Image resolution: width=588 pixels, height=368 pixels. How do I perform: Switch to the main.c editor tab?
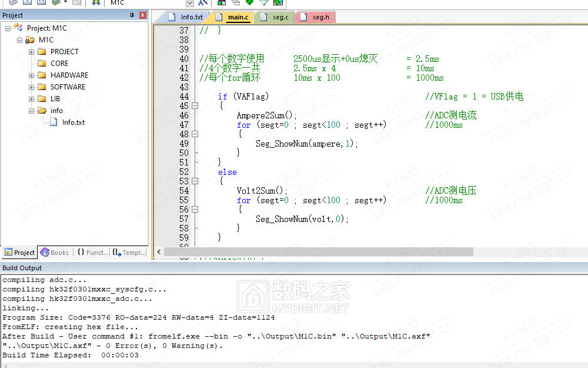click(x=233, y=17)
